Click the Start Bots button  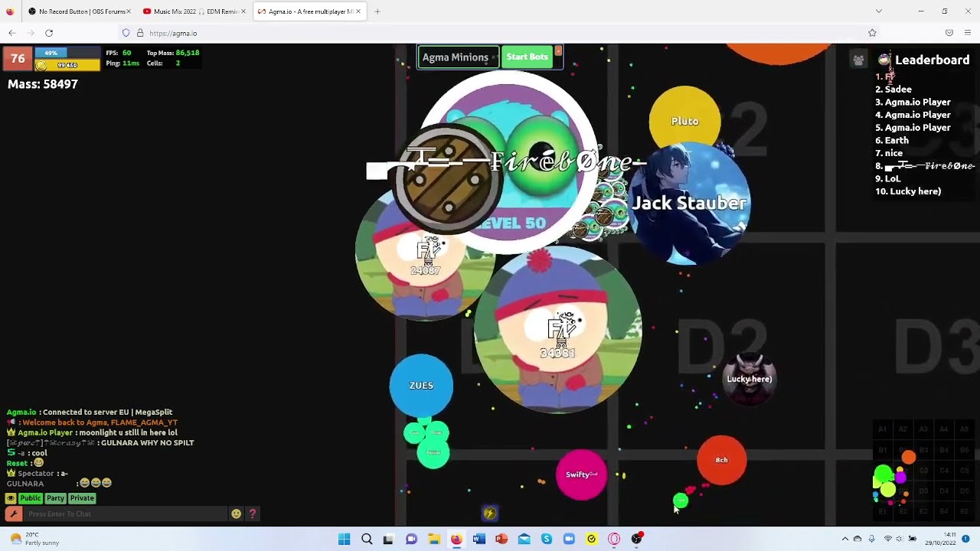click(528, 57)
